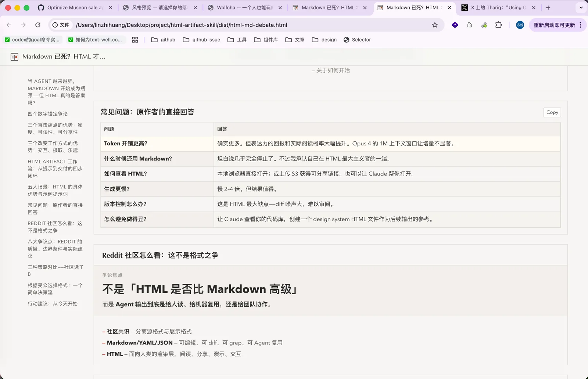The width and height of the screenshot is (588, 379).
Task: Open the github issue bookmark folder
Action: pyautogui.click(x=201, y=40)
